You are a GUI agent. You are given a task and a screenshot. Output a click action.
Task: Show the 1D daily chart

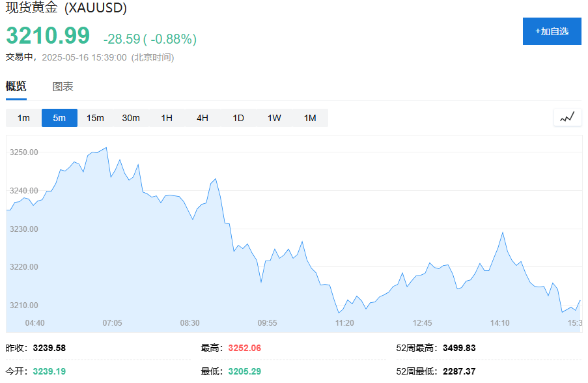[238, 118]
